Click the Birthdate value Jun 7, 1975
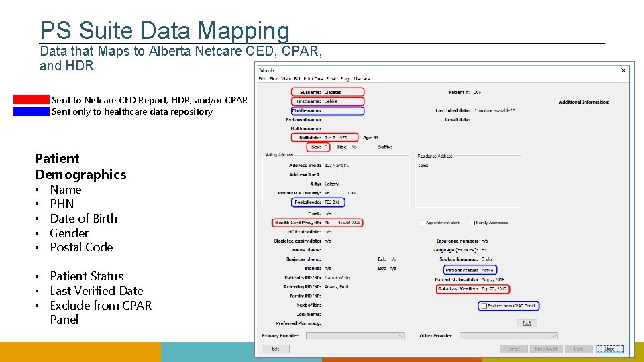This screenshot has width=644, height=362. coord(336,138)
